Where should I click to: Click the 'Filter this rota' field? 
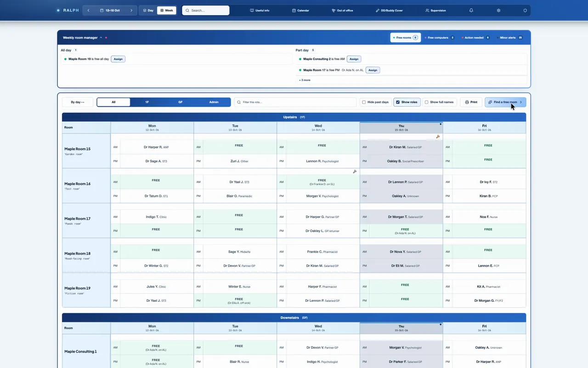coord(295,102)
